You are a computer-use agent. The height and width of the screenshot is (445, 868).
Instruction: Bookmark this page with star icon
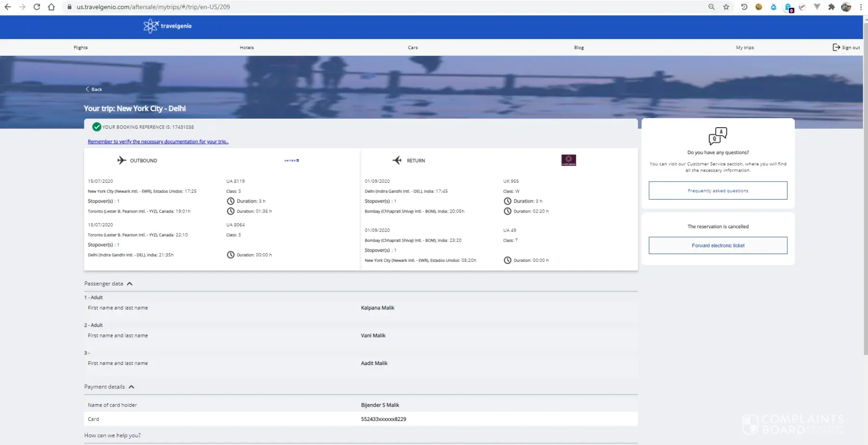click(726, 7)
